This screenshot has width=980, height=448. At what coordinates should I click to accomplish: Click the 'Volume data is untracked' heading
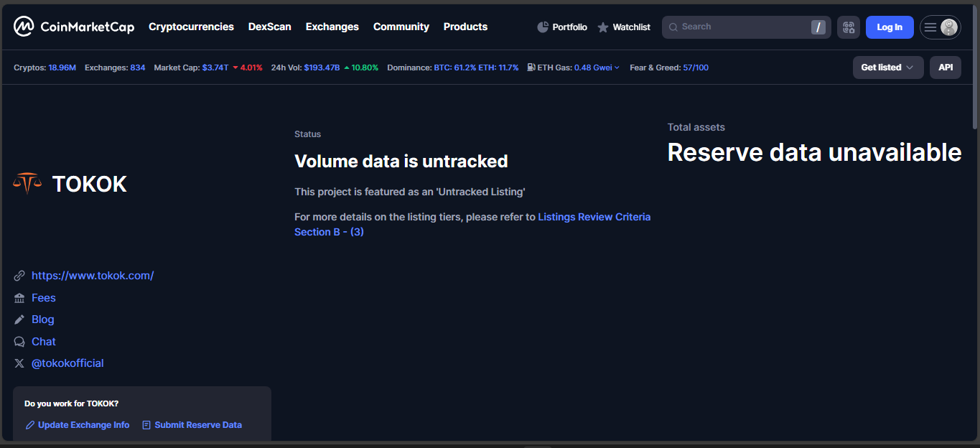[x=401, y=162]
